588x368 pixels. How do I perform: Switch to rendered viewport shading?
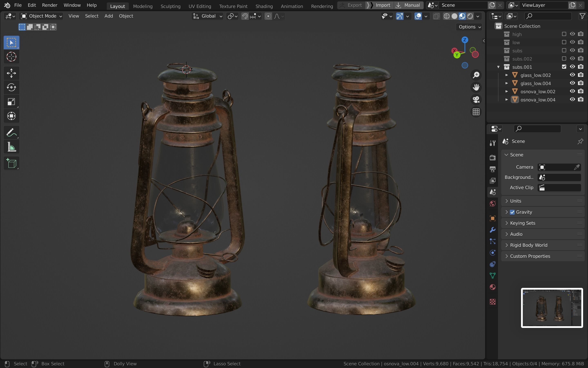pyautogui.click(x=470, y=16)
